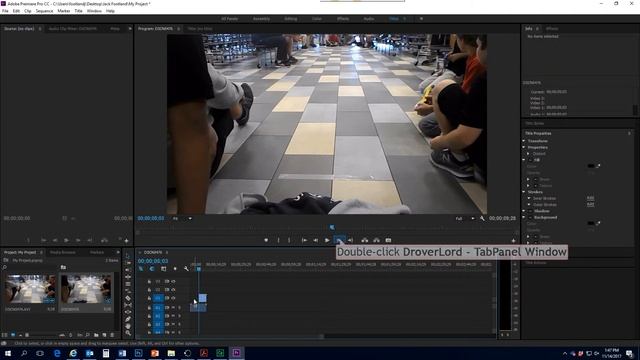Open the Sequence menu
The width and height of the screenshot is (640, 360).
pyautogui.click(x=44, y=11)
